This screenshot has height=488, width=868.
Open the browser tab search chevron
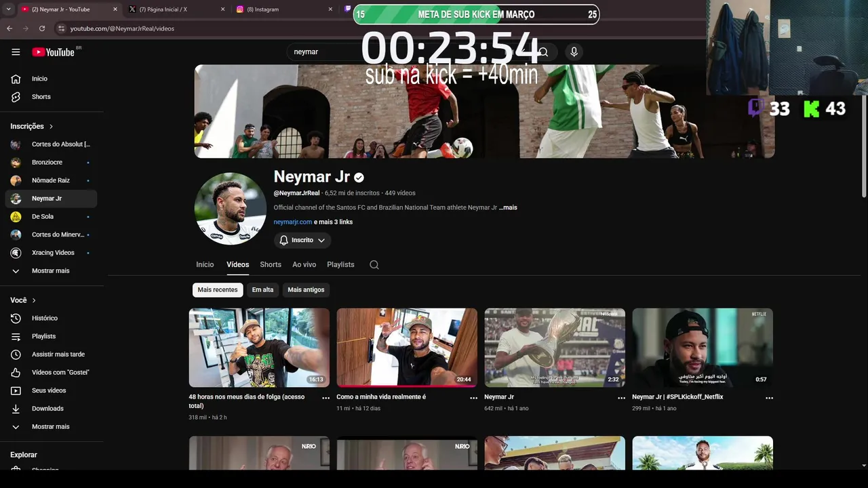(x=8, y=9)
